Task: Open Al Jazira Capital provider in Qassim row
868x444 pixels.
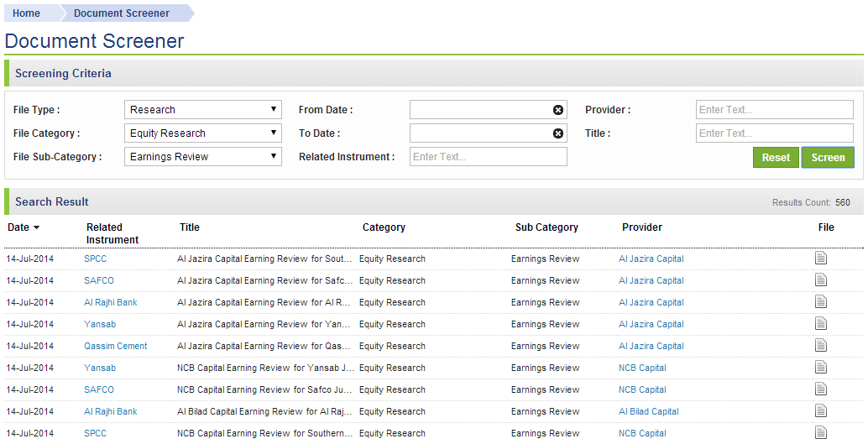Action: click(x=651, y=346)
